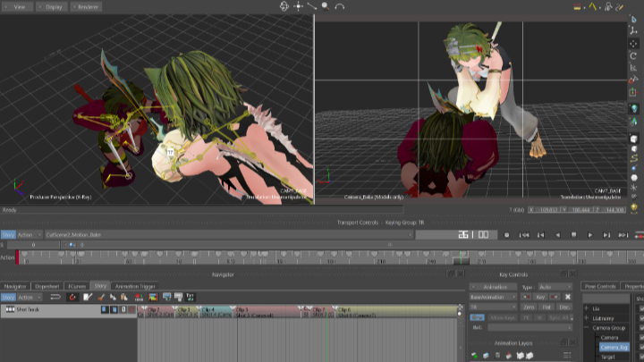The height and width of the screenshot is (362, 644).
Task: Switch to the Navigator tab
Action: click(x=15, y=287)
